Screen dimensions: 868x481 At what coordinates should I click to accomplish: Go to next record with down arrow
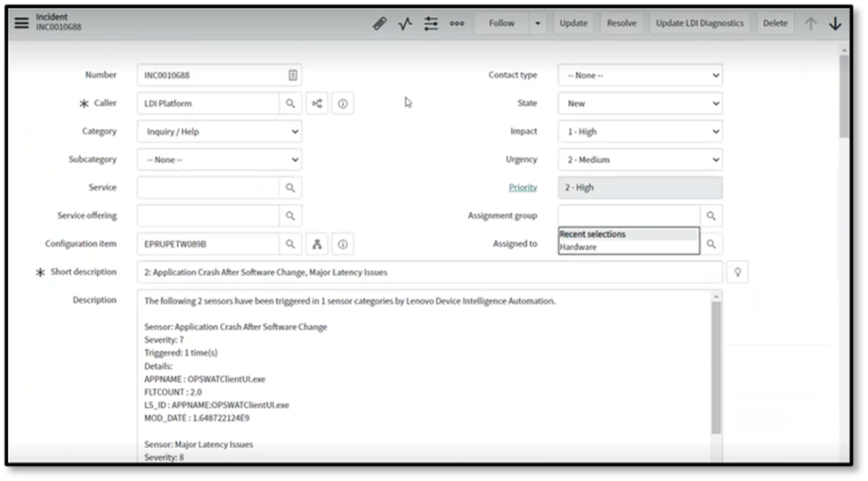pos(834,23)
